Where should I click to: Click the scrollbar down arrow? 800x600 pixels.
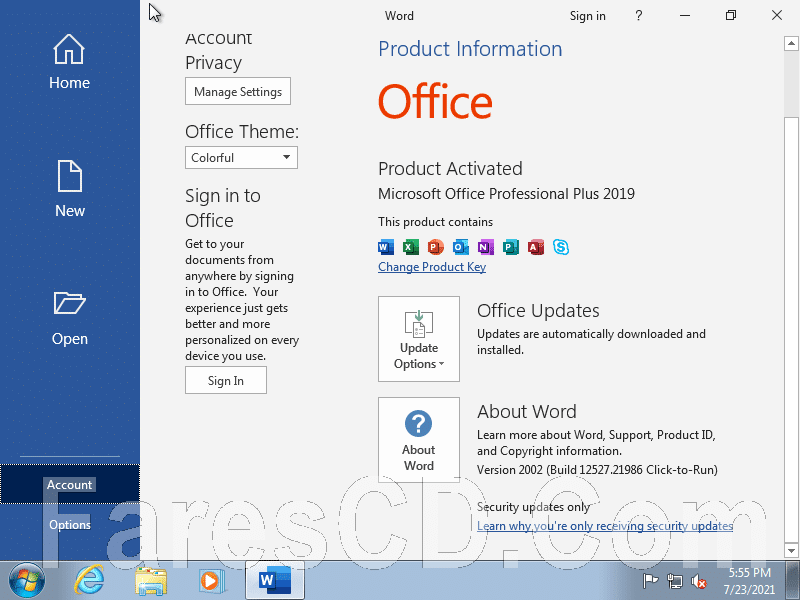[791, 551]
